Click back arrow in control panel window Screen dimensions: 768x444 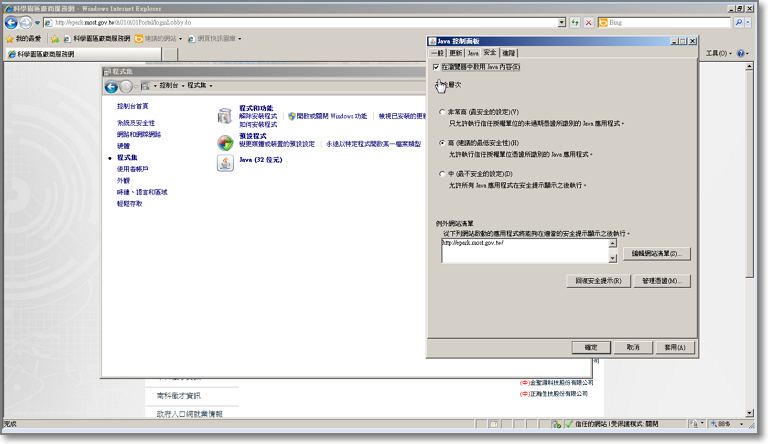click(111, 87)
